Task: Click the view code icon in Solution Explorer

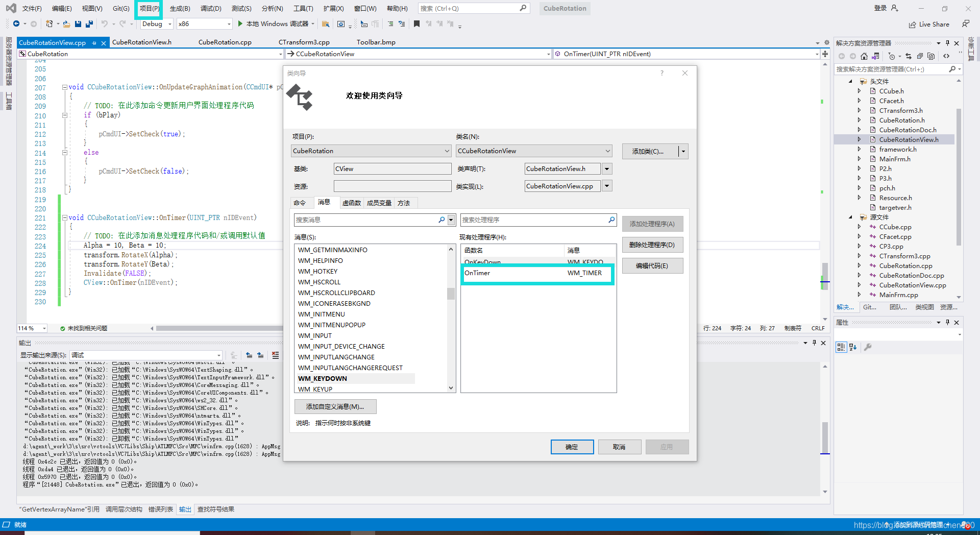Action: coord(946,56)
